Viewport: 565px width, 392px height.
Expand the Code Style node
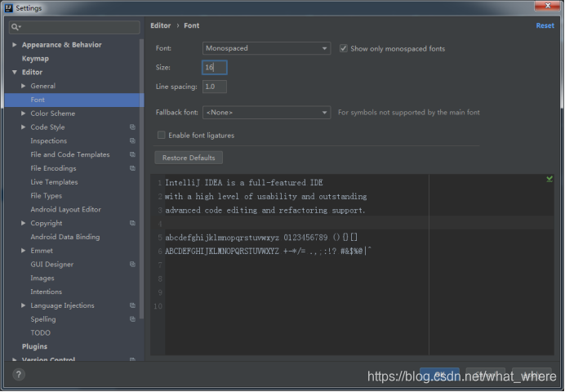click(x=23, y=127)
